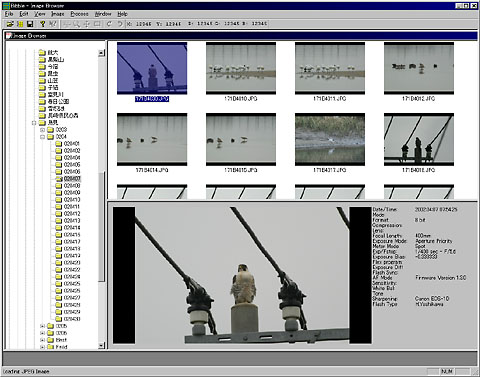
Task: Select the crosshair picker tool icon
Action: tap(67, 24)
